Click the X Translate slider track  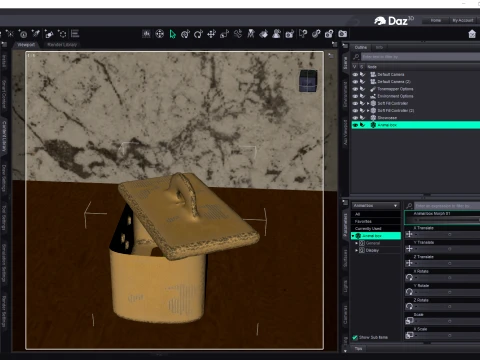click(447, 235)
